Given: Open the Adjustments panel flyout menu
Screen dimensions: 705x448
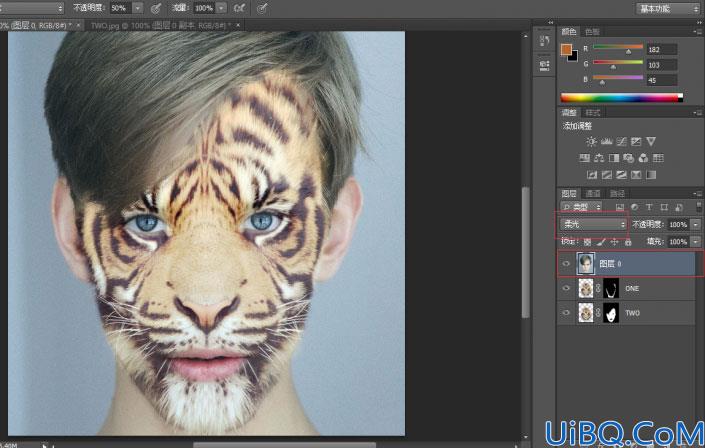Looking at the screenshot, I should pos(697,112).
